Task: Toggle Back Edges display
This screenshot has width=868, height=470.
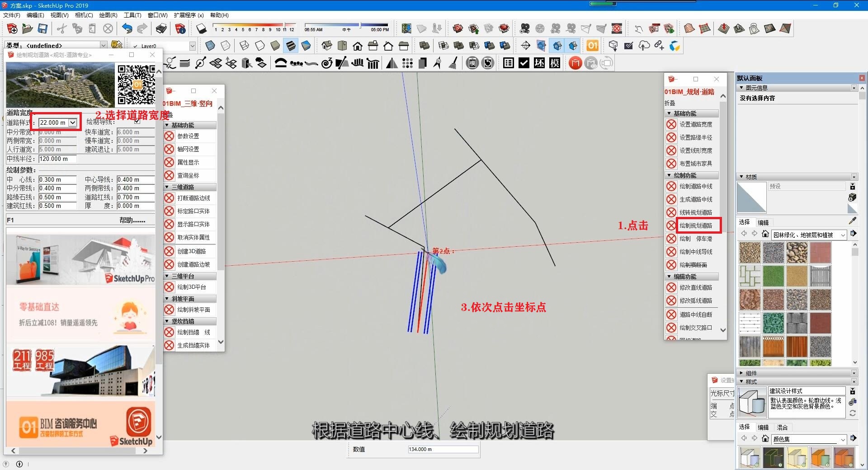Action: pos(226,46)
